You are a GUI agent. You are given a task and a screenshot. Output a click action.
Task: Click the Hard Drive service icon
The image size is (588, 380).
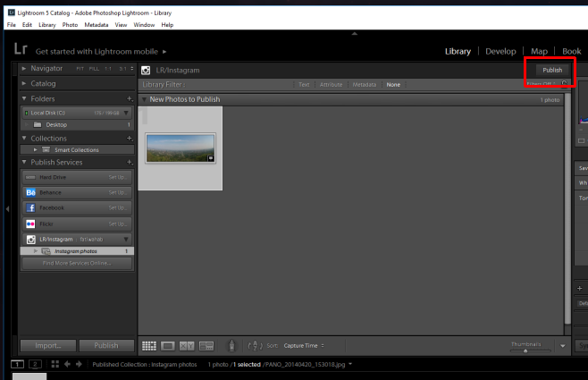click(30, 177)
